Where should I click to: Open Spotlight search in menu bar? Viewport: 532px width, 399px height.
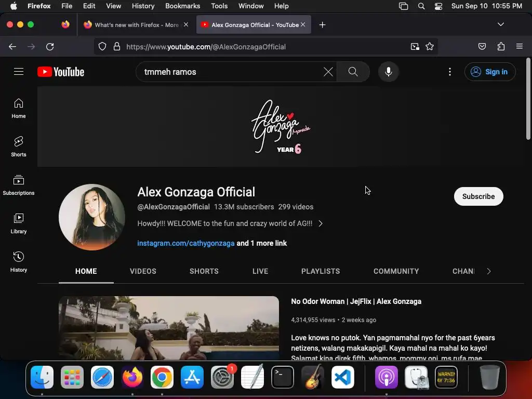point(421,6)
